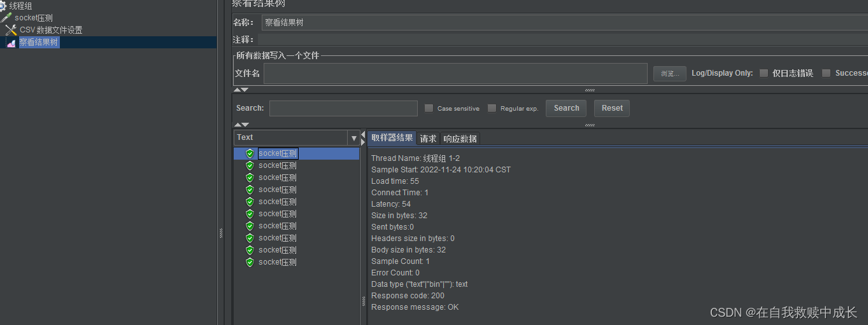Click the 'Error Count: 0' line
Image resolution: width=868 pixels, height=325 pixels.
(x=395, y=273)
